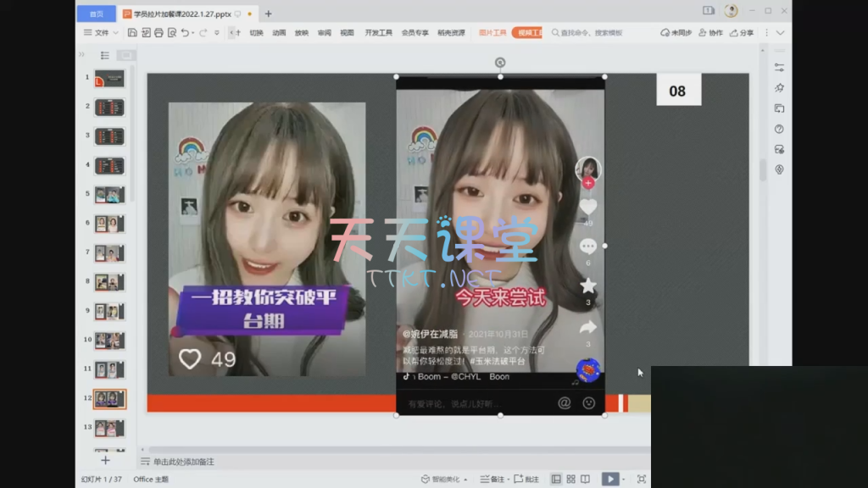Add a new slide with the plus button
Viewport: 868px width, 488px height.
click(105, 460)
